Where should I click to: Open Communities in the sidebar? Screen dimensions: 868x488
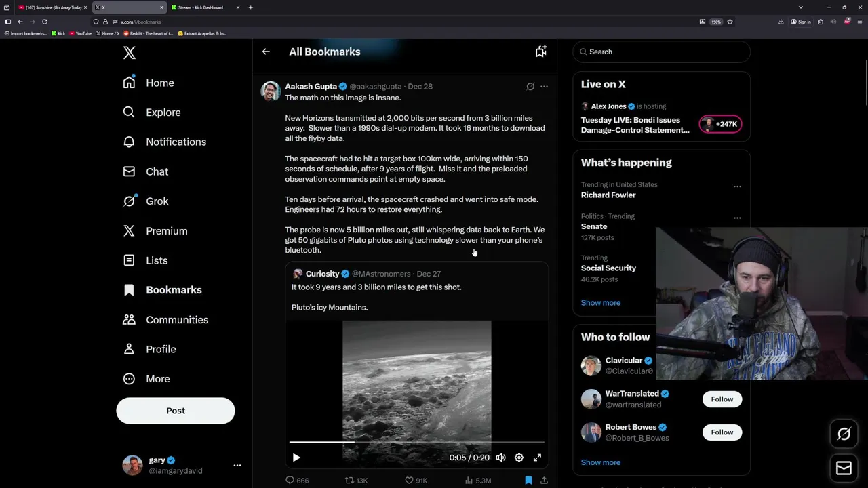(165, 320)
